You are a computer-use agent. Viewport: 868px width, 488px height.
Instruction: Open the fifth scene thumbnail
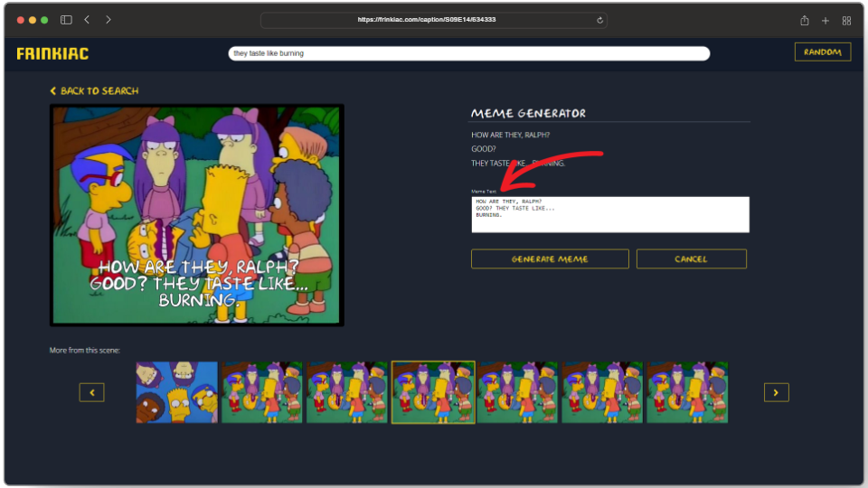pos(517,393)
